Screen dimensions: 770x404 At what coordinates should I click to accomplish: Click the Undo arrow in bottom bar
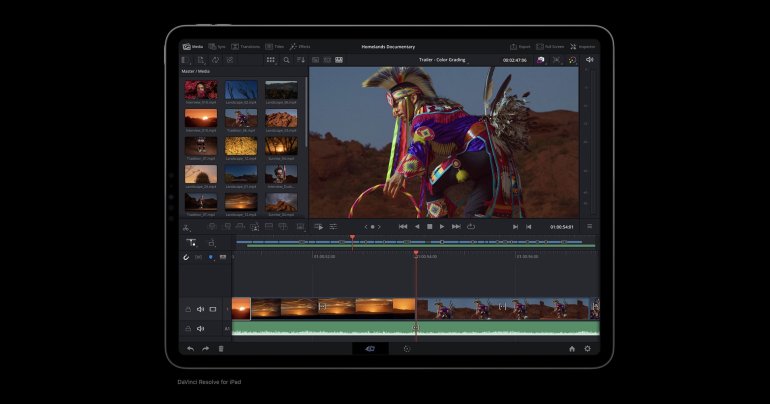coord(190,349)
